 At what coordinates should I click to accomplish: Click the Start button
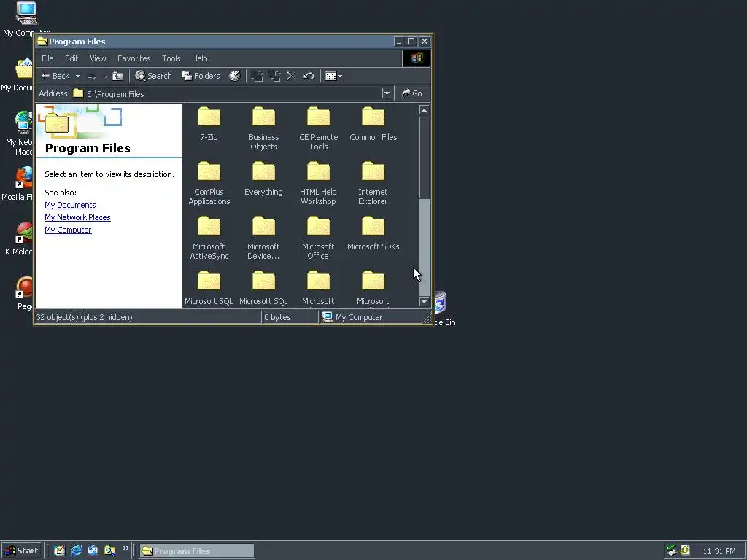coord(22,551)
